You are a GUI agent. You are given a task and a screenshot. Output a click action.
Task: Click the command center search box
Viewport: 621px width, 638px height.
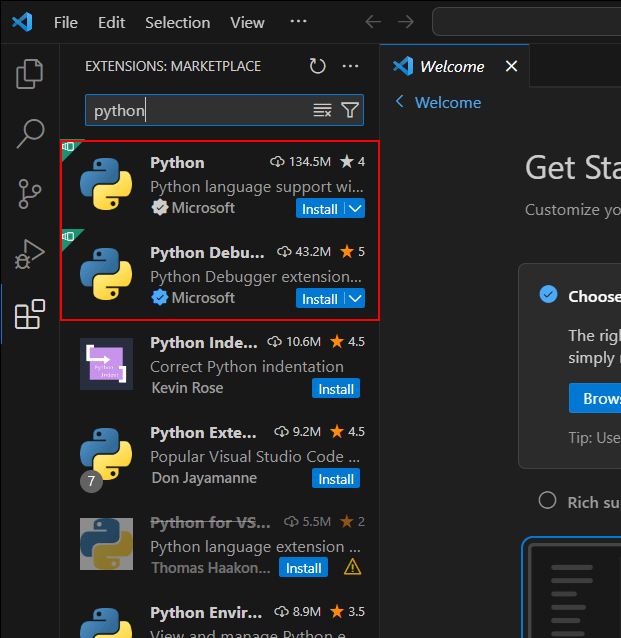(x=527, y=22)
